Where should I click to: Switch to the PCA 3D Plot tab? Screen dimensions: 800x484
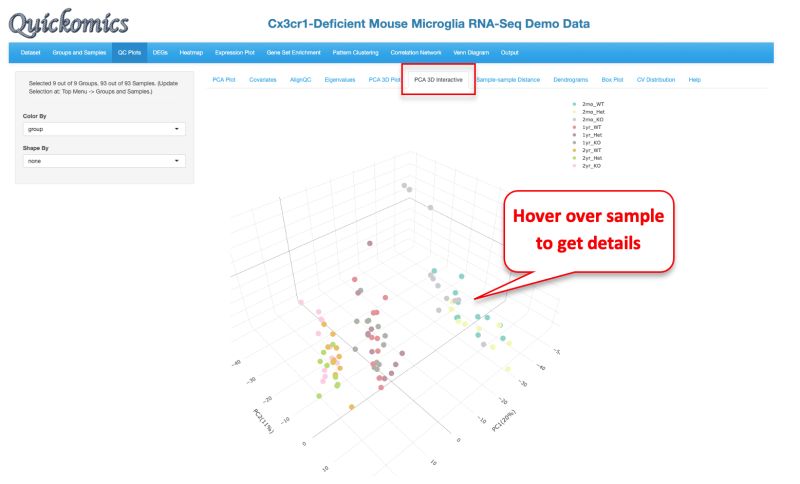click(384, 80)
